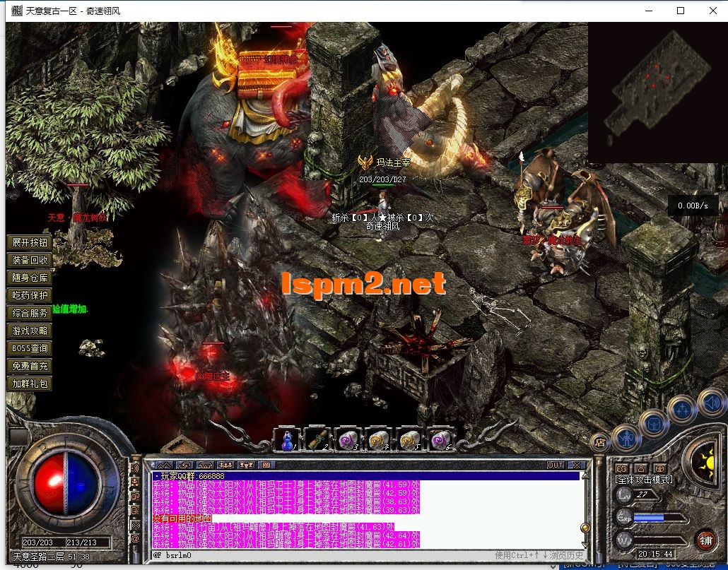728x570 pixels.
Task: Click the fifth chat toolbar group icon
Action: (245, 465)
